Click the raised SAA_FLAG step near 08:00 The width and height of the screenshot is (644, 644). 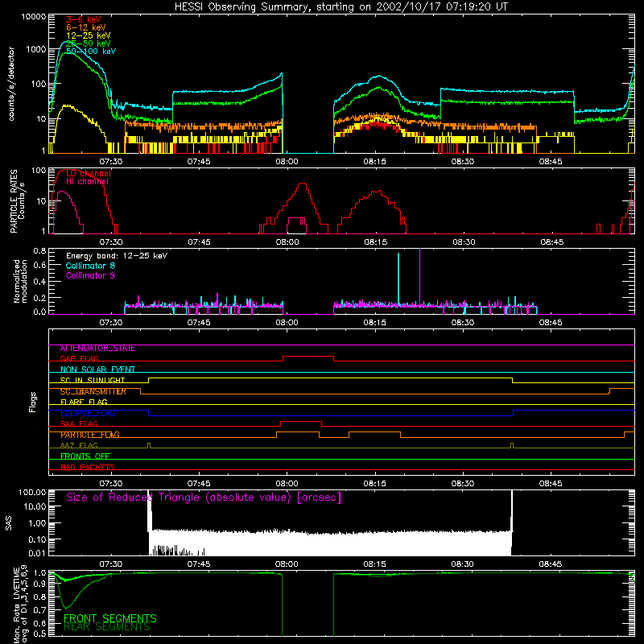pos(301,422)
